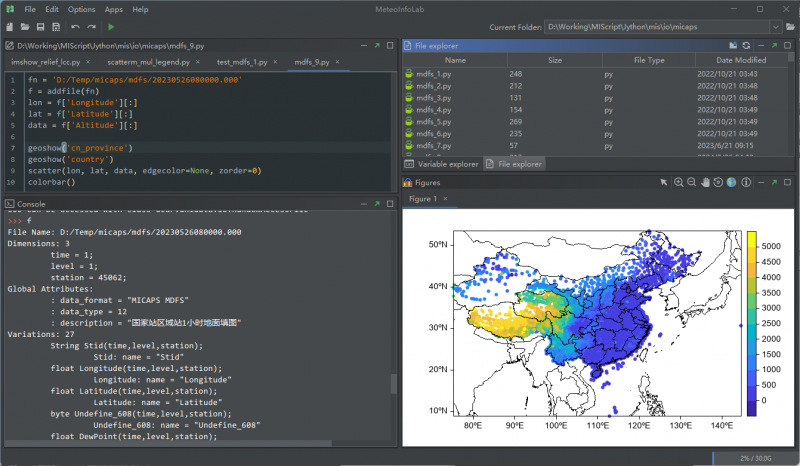Switch to the test_mdfs_1.py tab
Screen dimensions: 800x466
coord(242,62)
